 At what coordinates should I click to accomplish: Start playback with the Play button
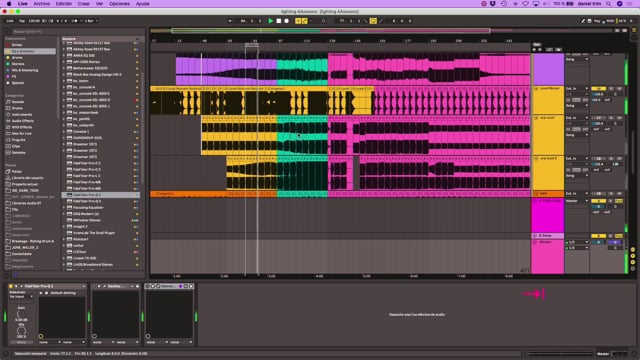click(x=271, y=21)
